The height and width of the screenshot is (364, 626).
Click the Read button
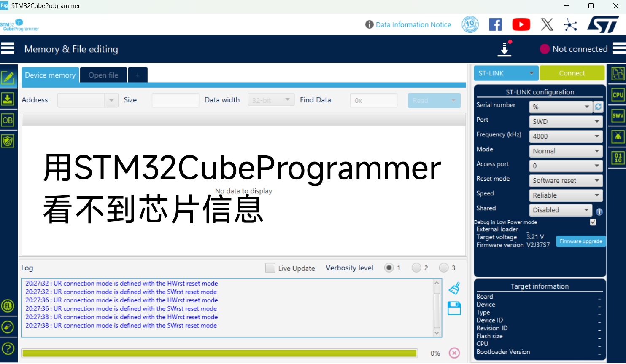pyautogui.click(x=434, y=100)
